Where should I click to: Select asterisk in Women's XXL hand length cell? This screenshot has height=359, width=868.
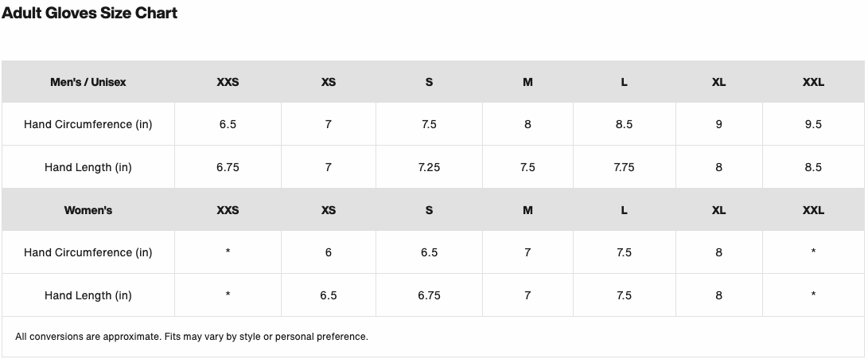[813, 295]
